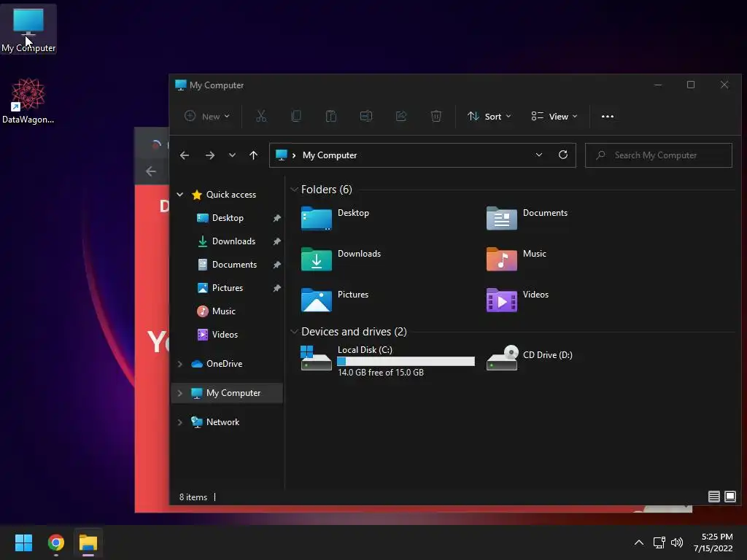Select the My Computer desktop icon
The height and width of the screenshot is (560, 747).
[28, 29]
